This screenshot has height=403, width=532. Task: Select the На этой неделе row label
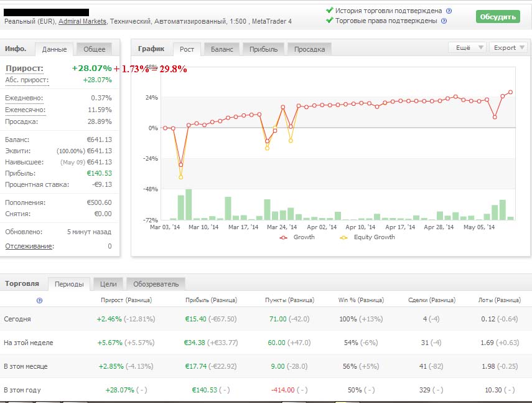(x=29, y=343)
